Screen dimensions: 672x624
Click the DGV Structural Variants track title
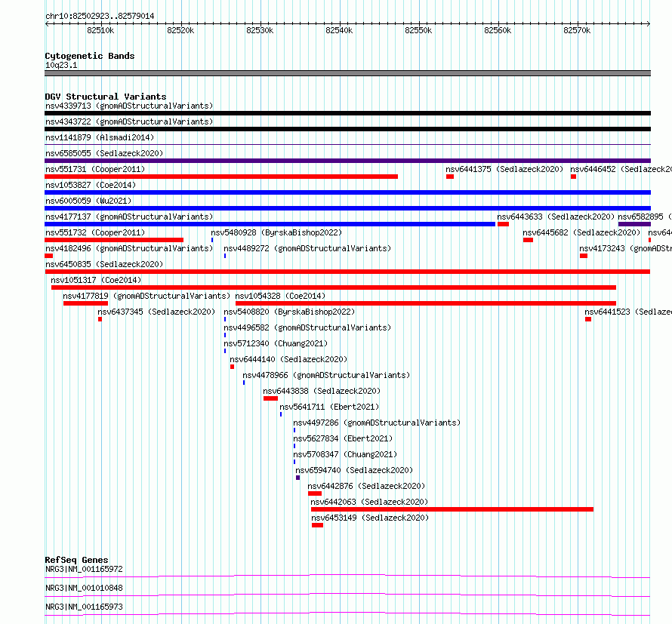[x=106, y=97]
